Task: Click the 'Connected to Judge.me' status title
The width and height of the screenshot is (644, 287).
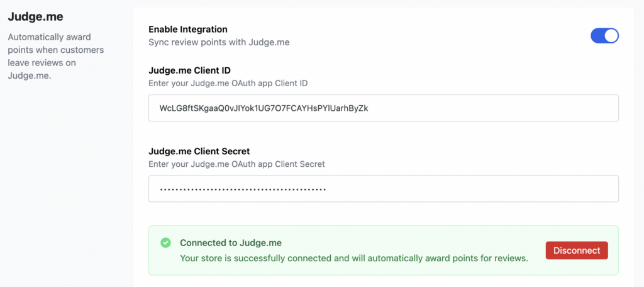Action: (x=230, y=243)
